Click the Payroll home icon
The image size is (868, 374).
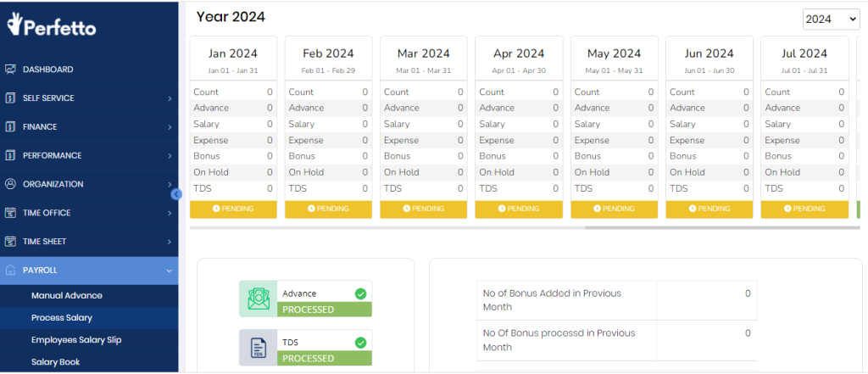10,271
